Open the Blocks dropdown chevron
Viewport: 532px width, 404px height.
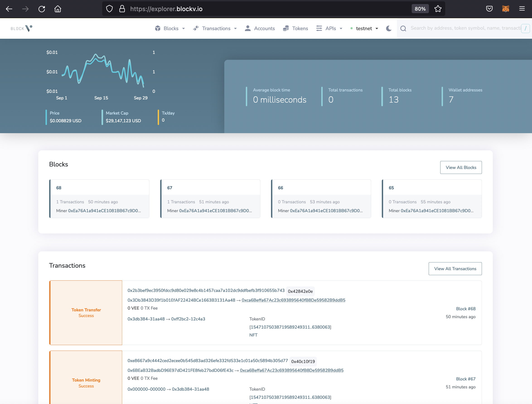coord(184,28)
